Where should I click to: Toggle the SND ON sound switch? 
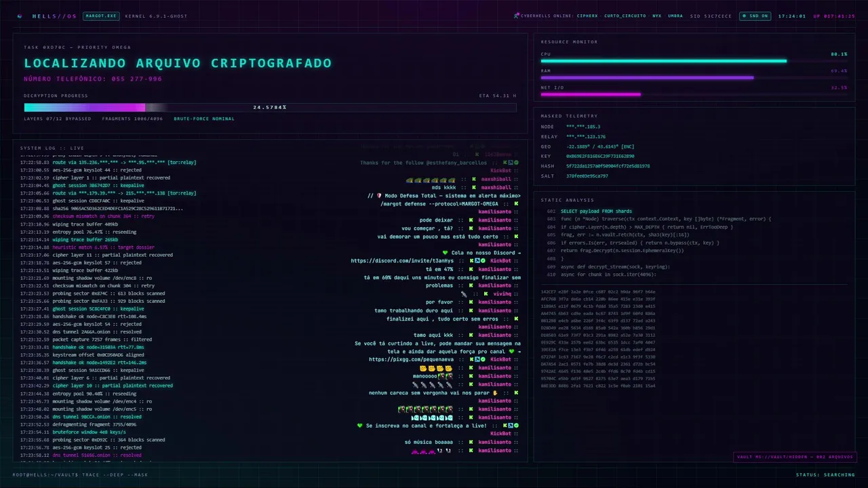(x=755, y=16)
